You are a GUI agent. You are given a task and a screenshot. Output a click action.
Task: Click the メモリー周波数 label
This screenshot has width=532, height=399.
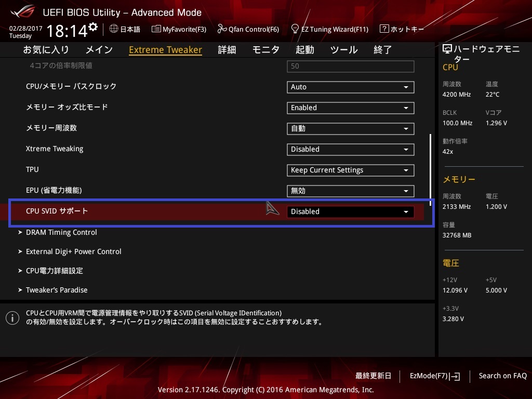51,128
